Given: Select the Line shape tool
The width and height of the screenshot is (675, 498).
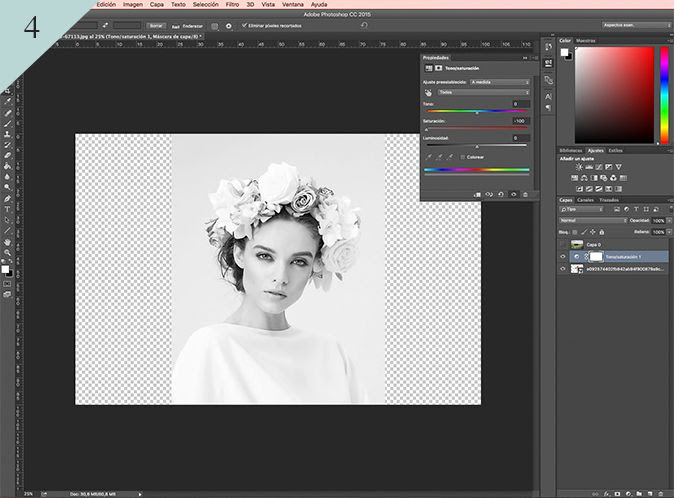Looking at the screenshot, I should point(7,231).
